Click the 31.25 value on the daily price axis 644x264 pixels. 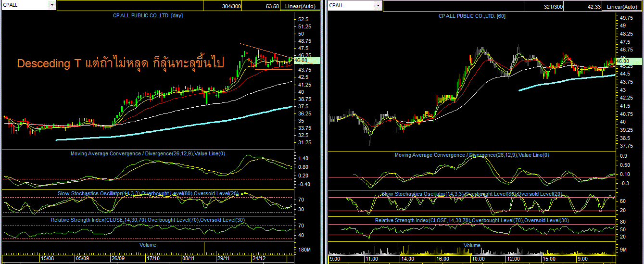pyautogui.click(x=304, y=143)
